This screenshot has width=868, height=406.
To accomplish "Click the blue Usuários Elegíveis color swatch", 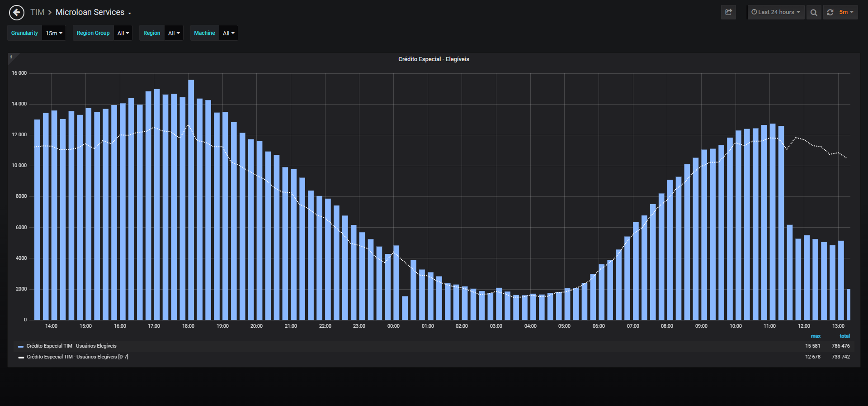I will [21, 346].
